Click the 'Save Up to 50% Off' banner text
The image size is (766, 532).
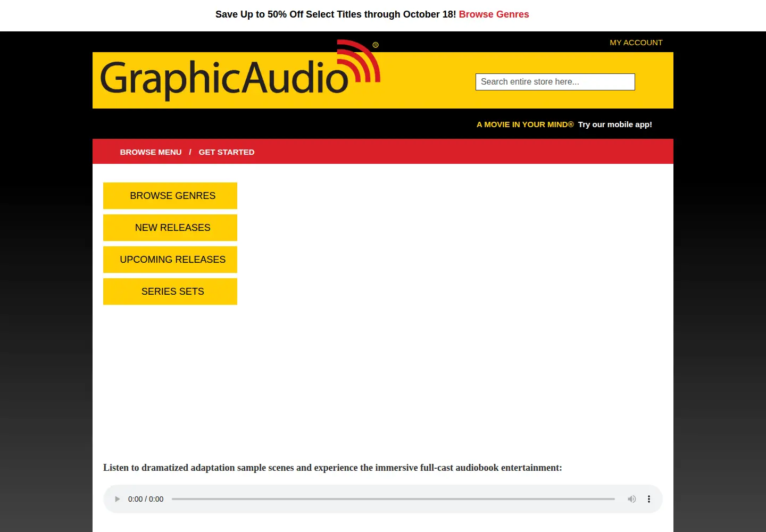336,14
